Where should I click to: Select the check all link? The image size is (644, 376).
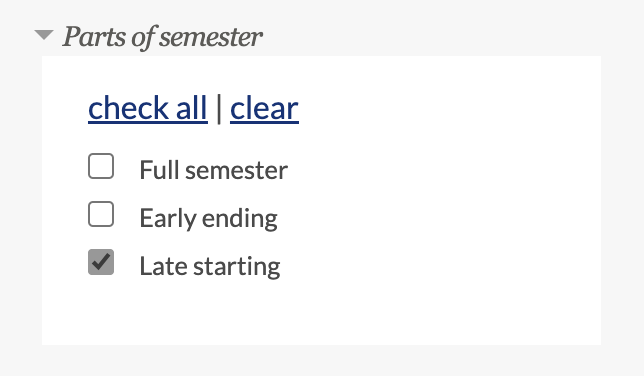tap(148, 108)
